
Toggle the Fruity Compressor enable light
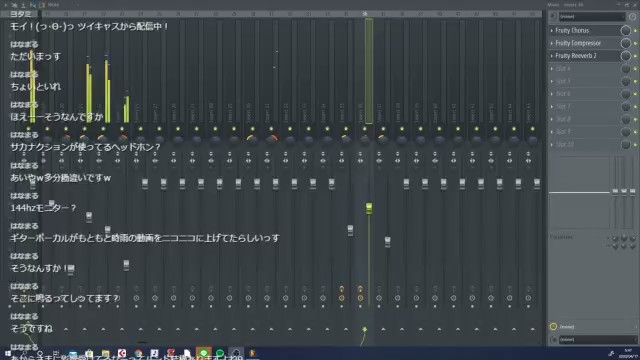click(x=635, y=44)
